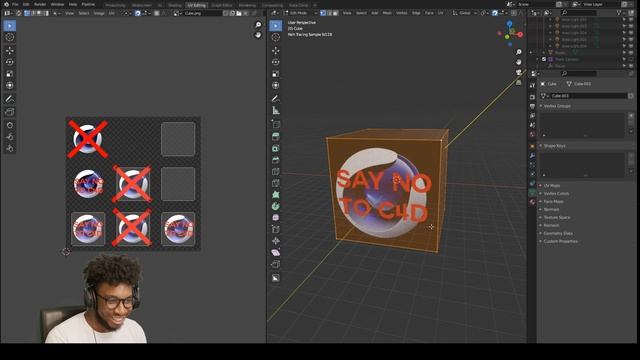640x360 pixels.
Task: Select the Poly Build tool
Action: click(x=276, y=195)
